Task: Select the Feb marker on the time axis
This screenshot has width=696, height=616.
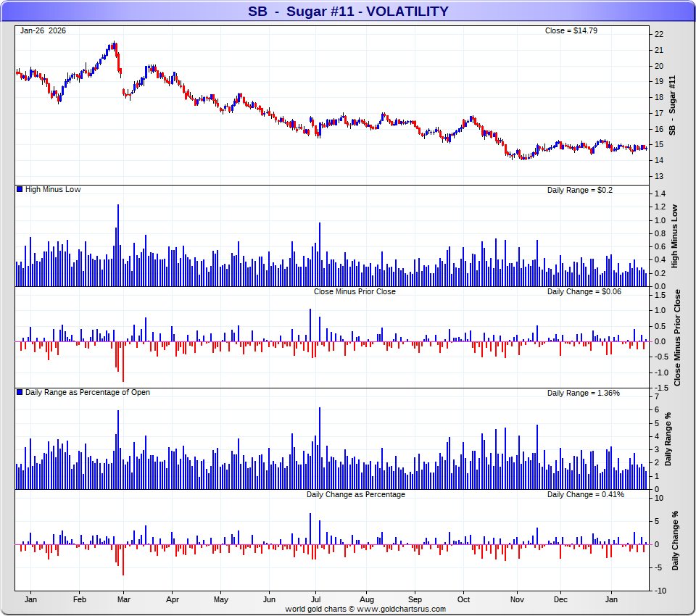Action: tap(80, 600)
